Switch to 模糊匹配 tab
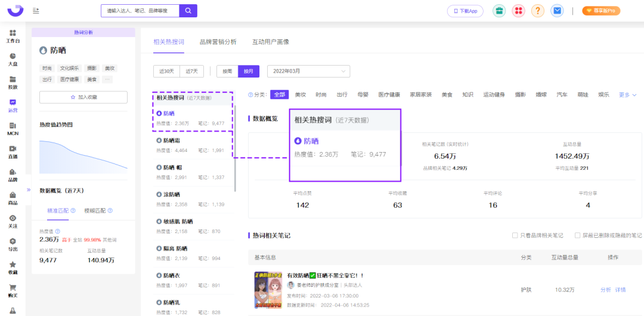This screenshot has height=316, width=644. coord(96,210)
